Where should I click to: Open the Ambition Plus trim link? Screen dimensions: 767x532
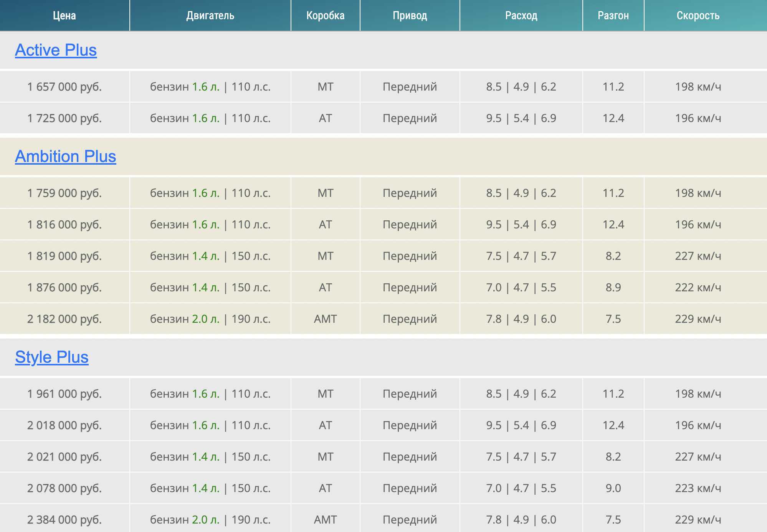65,157
